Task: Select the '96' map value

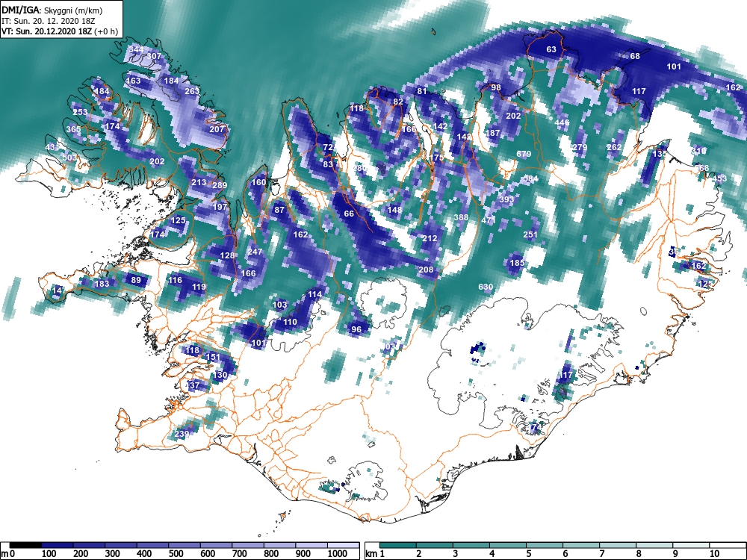Action: 356,329
